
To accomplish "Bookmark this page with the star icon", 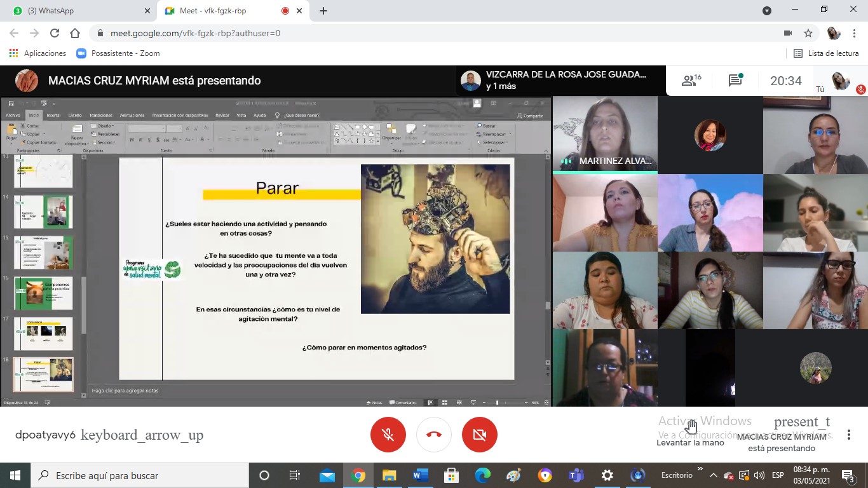I will [808, 33].
